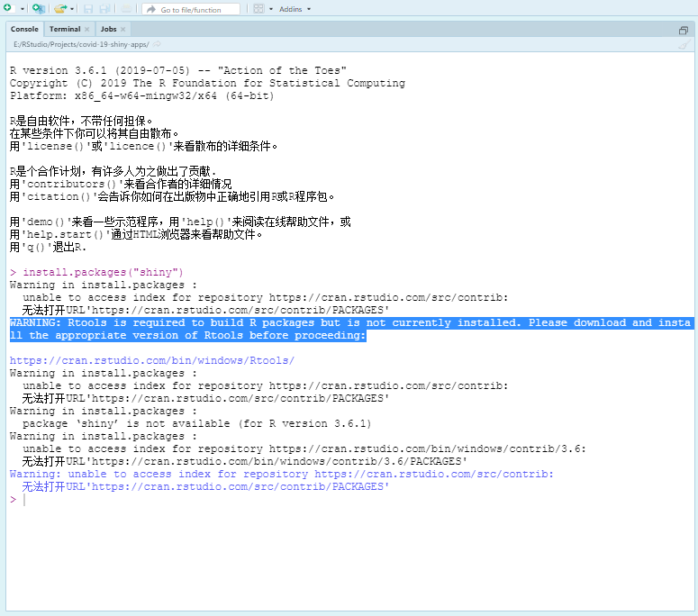Open the Rtools download link
The image size is (698, 616).
tap(152, 360)
